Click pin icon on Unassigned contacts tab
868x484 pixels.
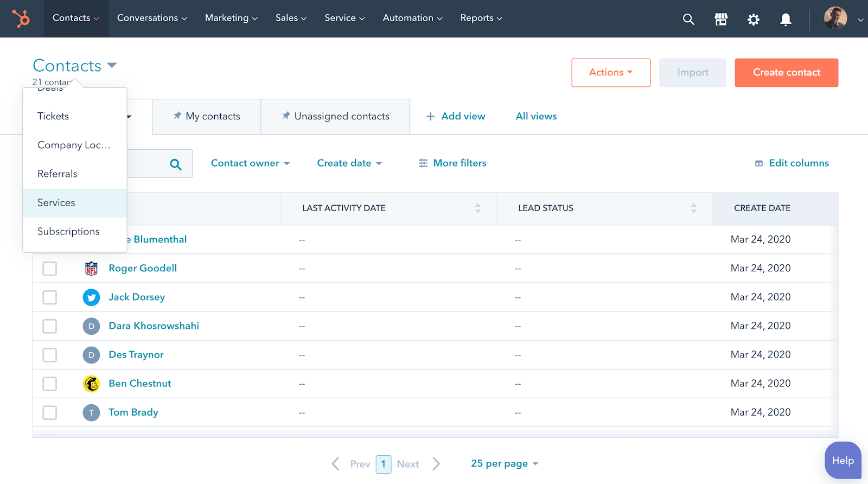286,116
